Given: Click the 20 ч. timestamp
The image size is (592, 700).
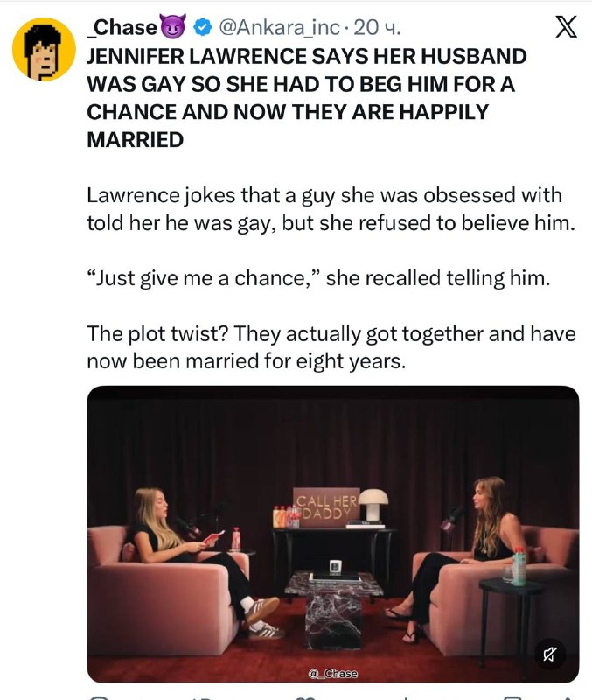Looking at the screenshot, I should point(378,27).
